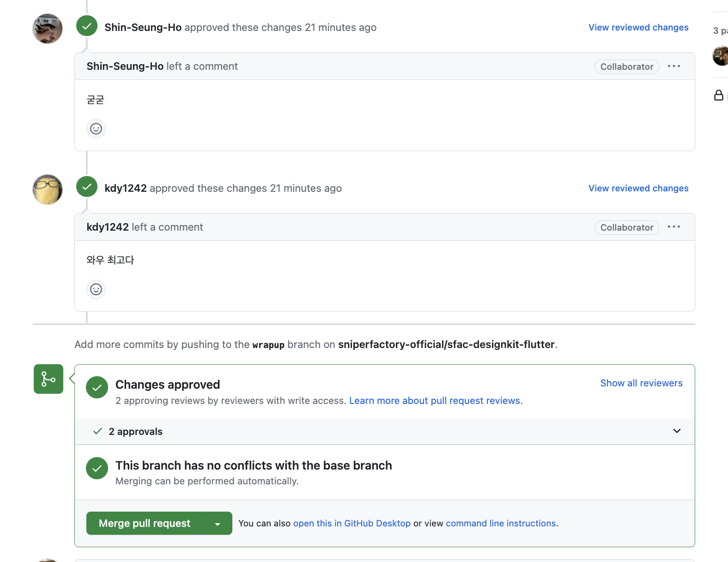Click green check beside Changes approved
The width and height of the screenshot is (728, 562).
[97, 388]
